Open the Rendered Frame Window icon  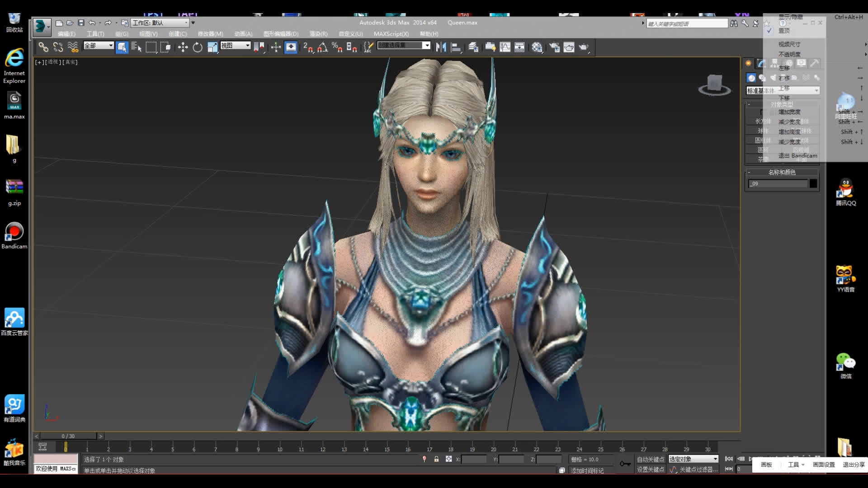click(569, 47)
